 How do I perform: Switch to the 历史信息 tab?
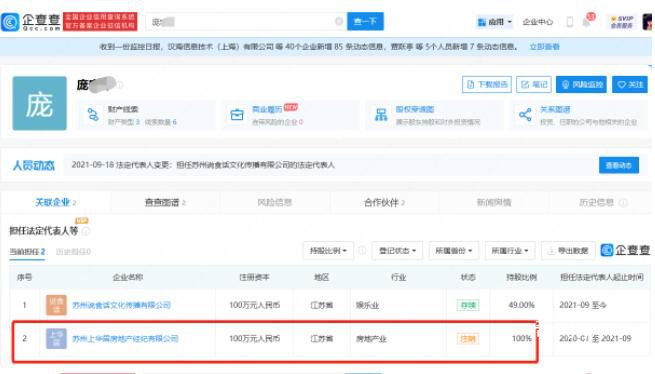click(596, 202)
